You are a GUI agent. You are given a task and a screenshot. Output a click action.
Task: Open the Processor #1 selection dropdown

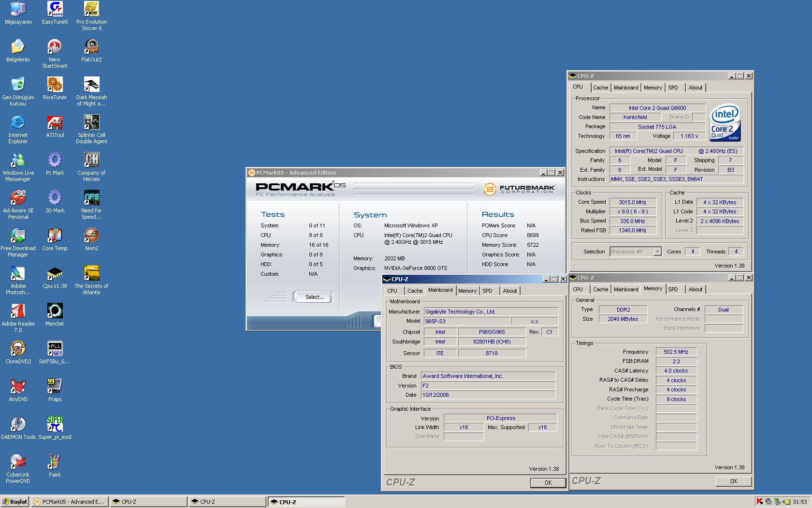(x=657, y=252)
